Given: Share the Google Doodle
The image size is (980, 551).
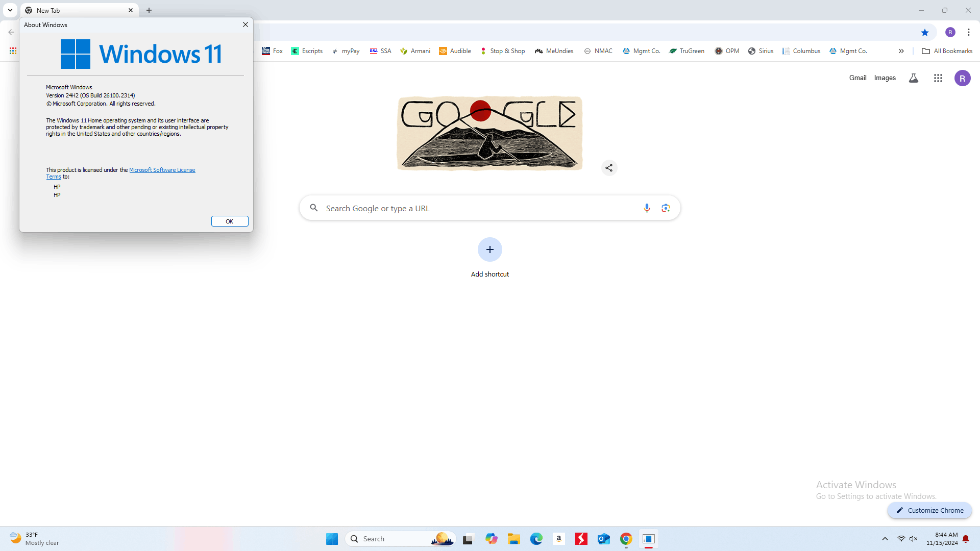Looking at the screenshot, I should click(609, 168).
